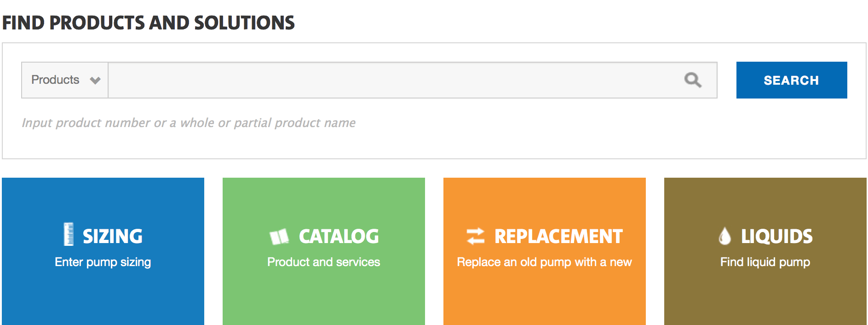Screen dimensions: 868x325
Task: Click the droplet icon beside LIQUIDS
Action: [724, 236]
